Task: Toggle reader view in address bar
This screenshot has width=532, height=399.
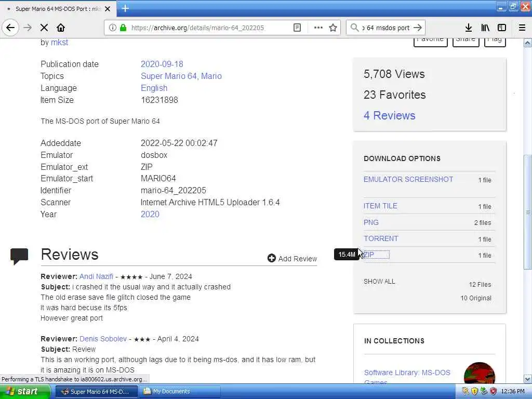Action: coord(297,28)
